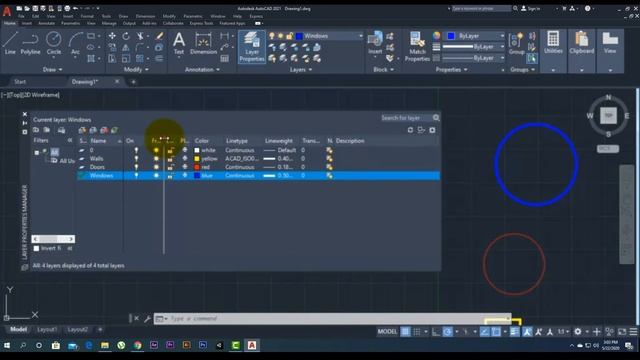The image size is (640, 360).
Task: Toggle grid display in status bar
Action: pyautogui.click(x=405, y=332)
